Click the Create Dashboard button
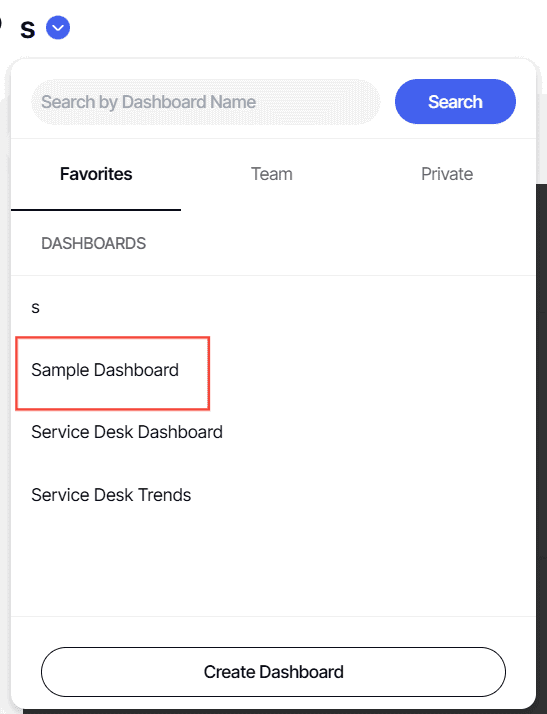This screenshot has width=547, height=714. [x=273, y=672]
